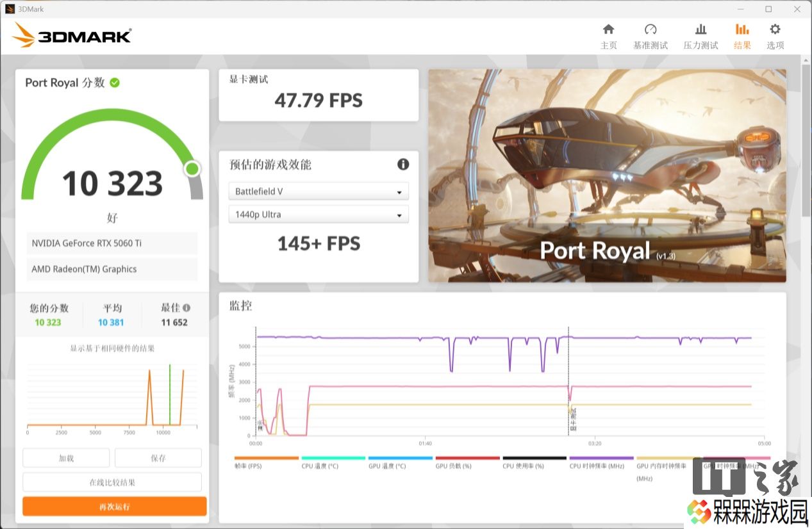
Task: Go to the 主页 home tab
Action: pyautogui.click(x=608, y=37)
